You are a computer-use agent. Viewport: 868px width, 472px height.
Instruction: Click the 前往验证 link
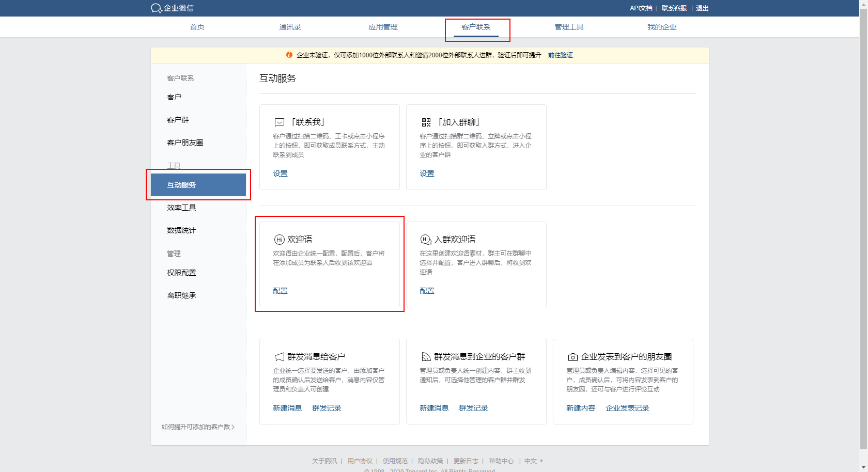[561, 55]
